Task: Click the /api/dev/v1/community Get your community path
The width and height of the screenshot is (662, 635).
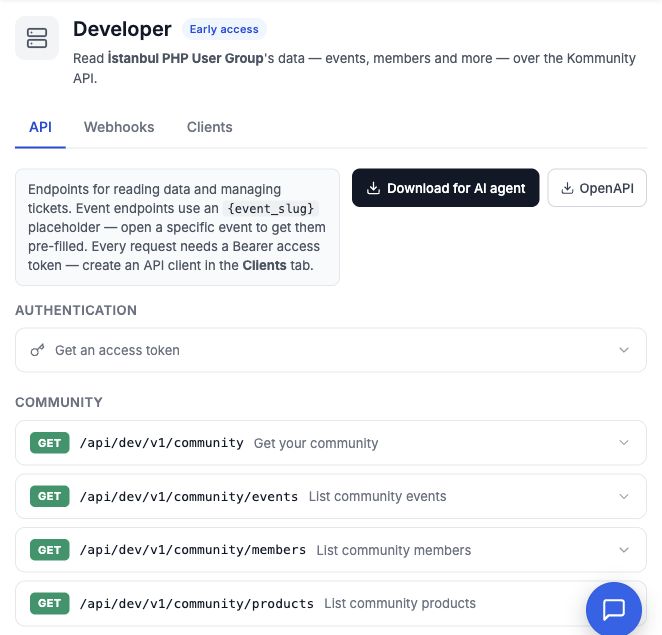Action: point(162,443)
